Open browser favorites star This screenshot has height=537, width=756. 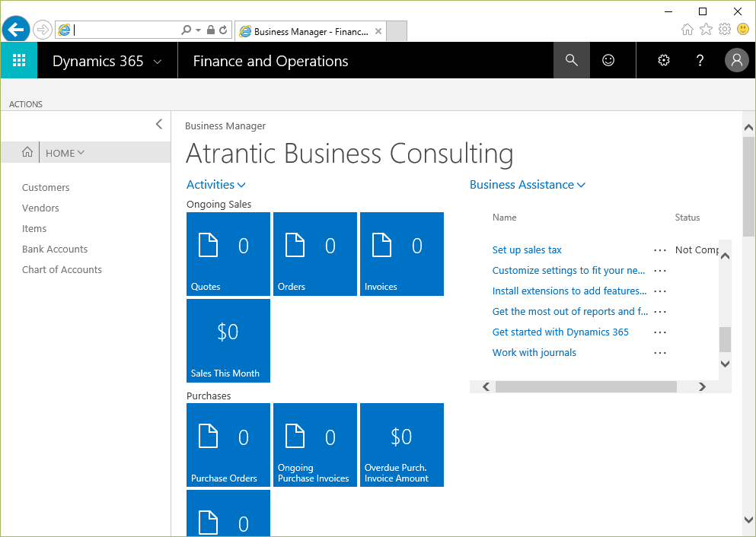tap(706, 30)
